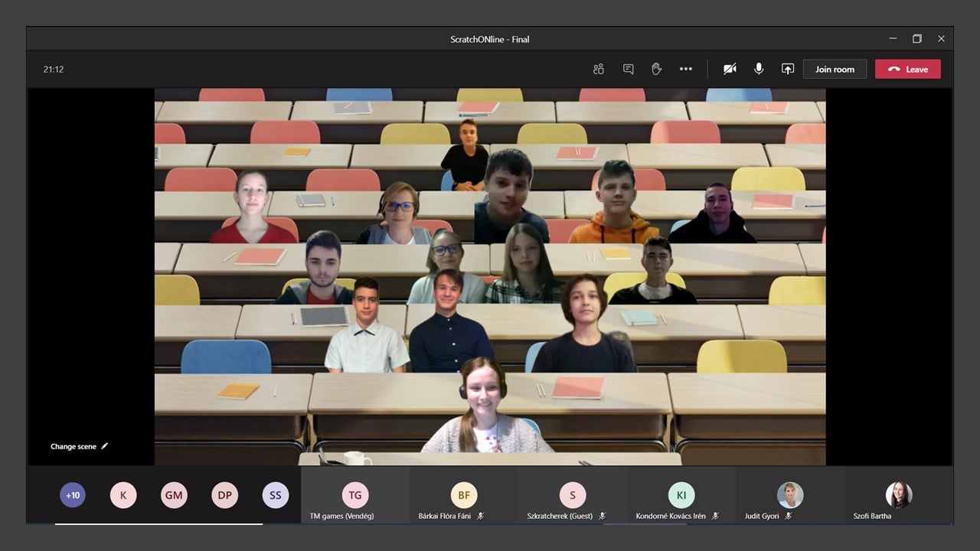Open the participants panel
The width and height of the screenshot is (980, 551).
click(599, 69)
